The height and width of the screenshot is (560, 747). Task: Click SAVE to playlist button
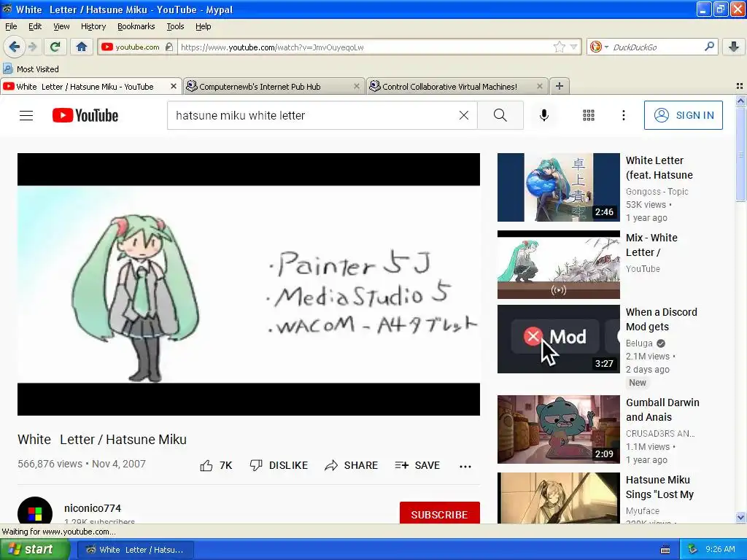(x=417, y=466)
